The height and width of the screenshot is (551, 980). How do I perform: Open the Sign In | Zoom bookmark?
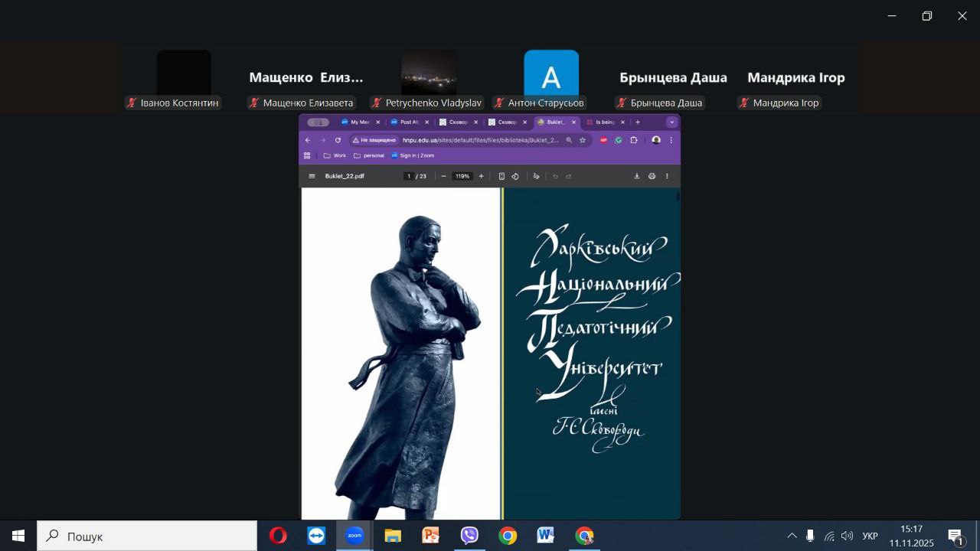pyautogui.click(x=412, y=155)
